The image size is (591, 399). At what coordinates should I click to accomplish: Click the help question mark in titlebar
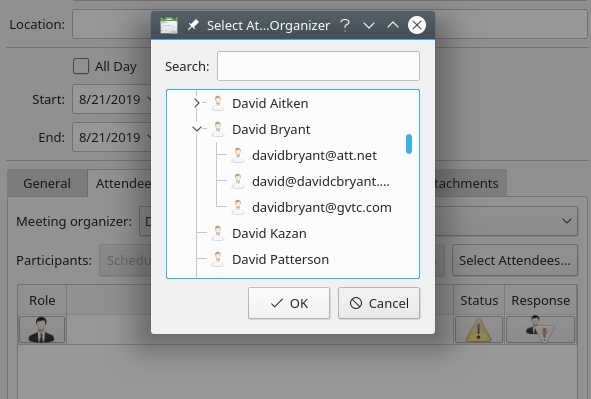344,25
